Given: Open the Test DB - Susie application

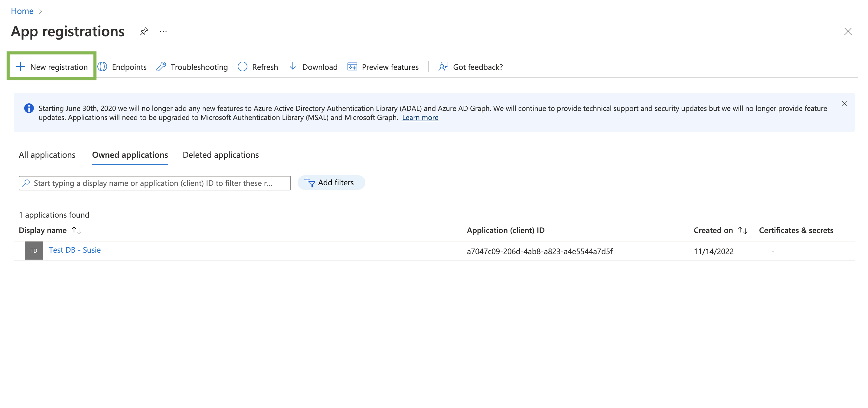Looking at the screenshot, I should tap(75, 250).
